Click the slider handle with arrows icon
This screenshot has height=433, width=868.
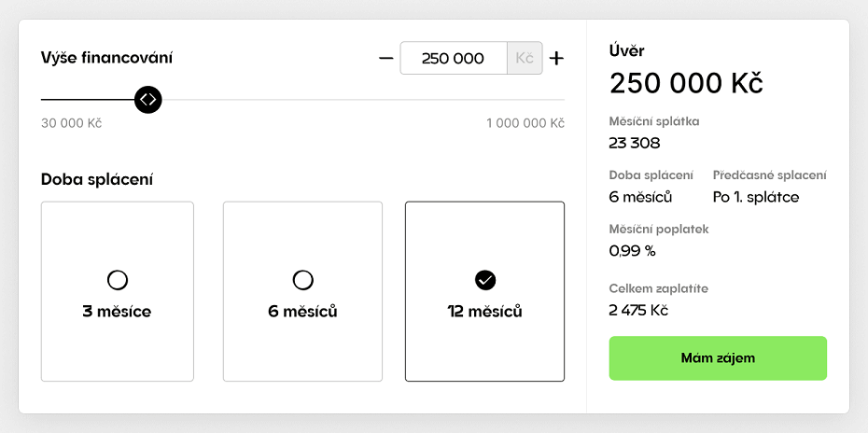tap(148, 100)
